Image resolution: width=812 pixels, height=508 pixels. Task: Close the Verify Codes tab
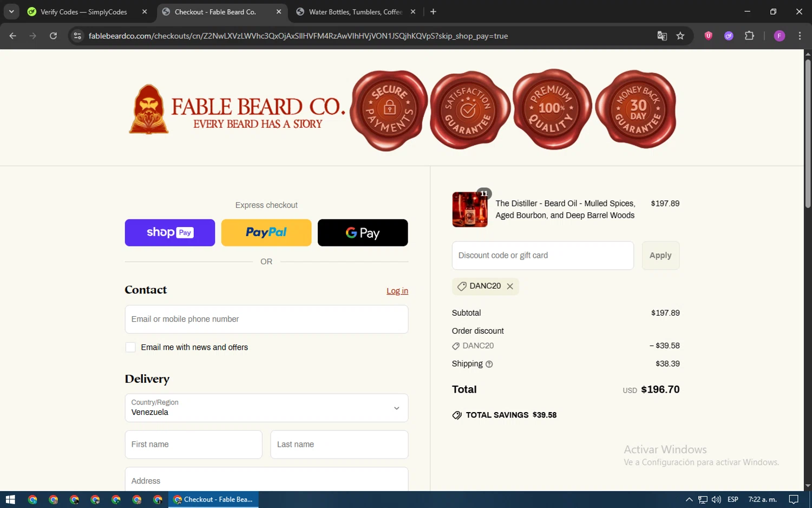click(145, 12)
